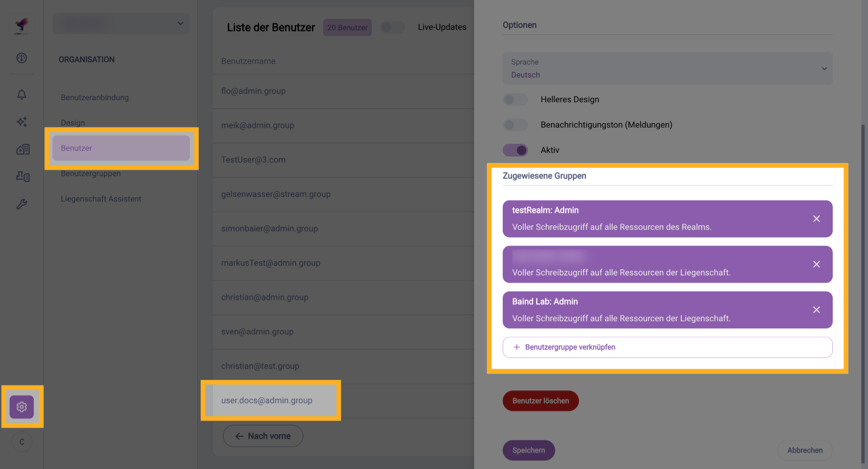Select Benutzergruppen in the Organisation menu
The height and width of the screenshot is (469, 868).
point(91,174)
